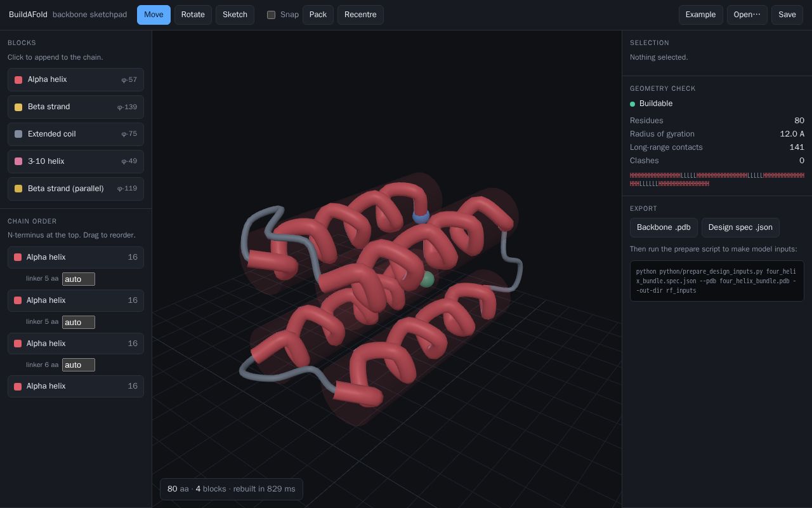The width and height of the screenshot is (812, 508).
Task: Click the Long-range contacts value 141
Action: (x=797, y=147)
